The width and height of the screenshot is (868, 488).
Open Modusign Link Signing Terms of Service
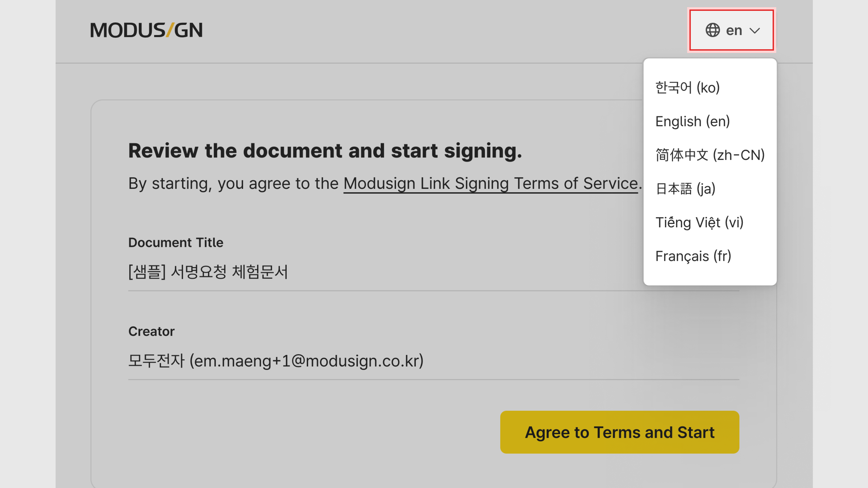coord(491,183)
